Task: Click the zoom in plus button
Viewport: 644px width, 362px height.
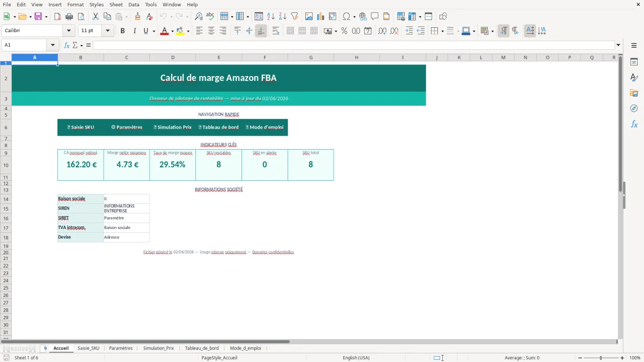Action: pos(623,358)
